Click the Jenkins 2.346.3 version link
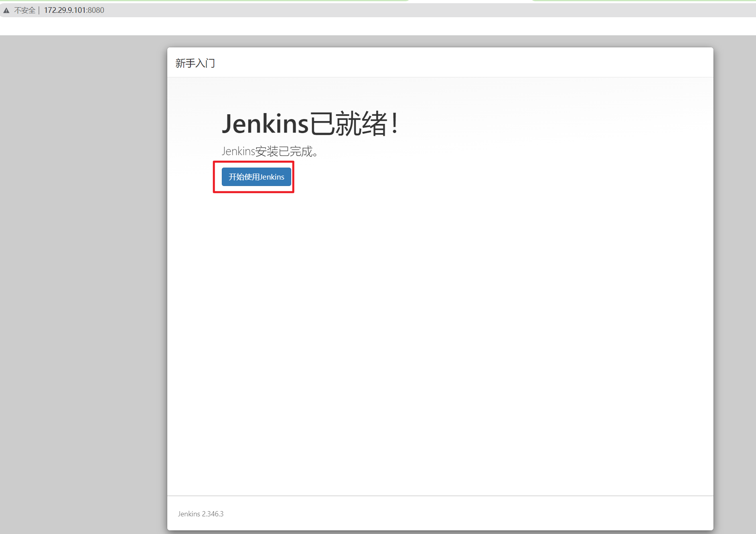 pos(201,514)
